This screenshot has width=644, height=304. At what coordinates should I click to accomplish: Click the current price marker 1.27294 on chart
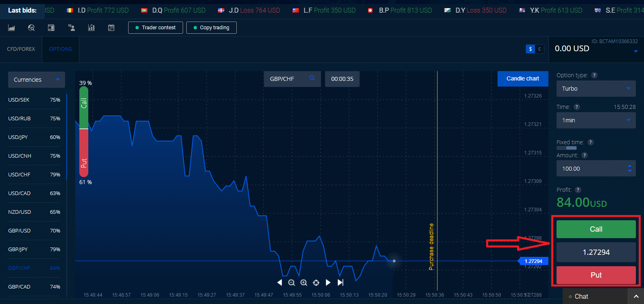click(x=533, y=261)
